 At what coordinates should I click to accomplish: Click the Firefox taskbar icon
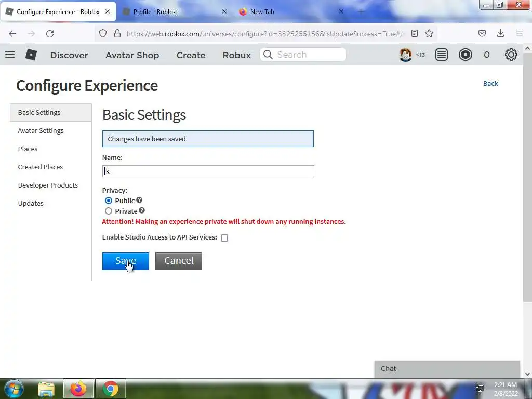[78, 389]
